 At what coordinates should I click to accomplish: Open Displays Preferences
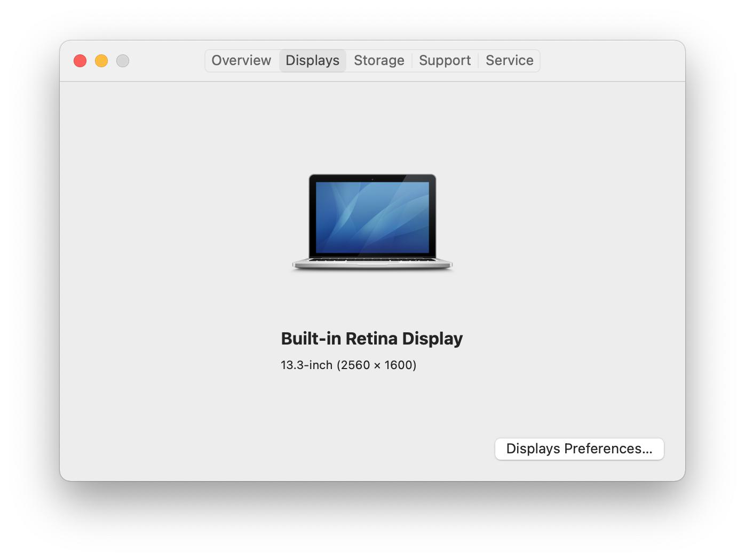(580, 449)
